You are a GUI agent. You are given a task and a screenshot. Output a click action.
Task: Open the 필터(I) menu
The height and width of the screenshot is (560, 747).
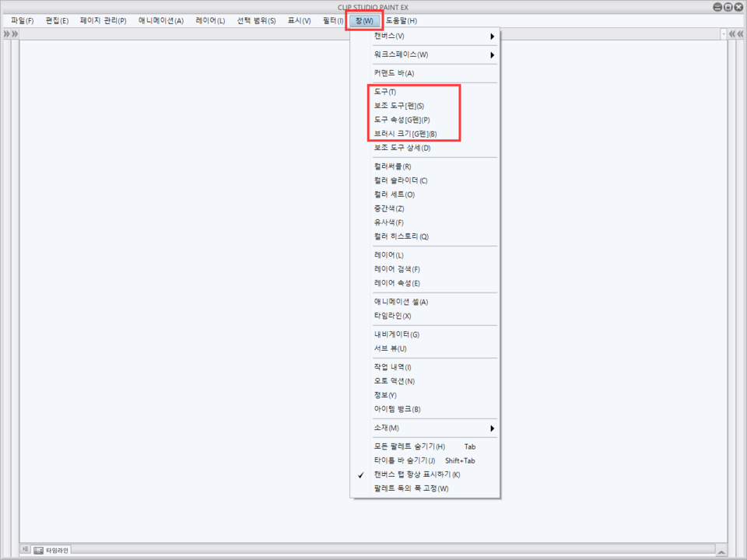tap(332, 21)
